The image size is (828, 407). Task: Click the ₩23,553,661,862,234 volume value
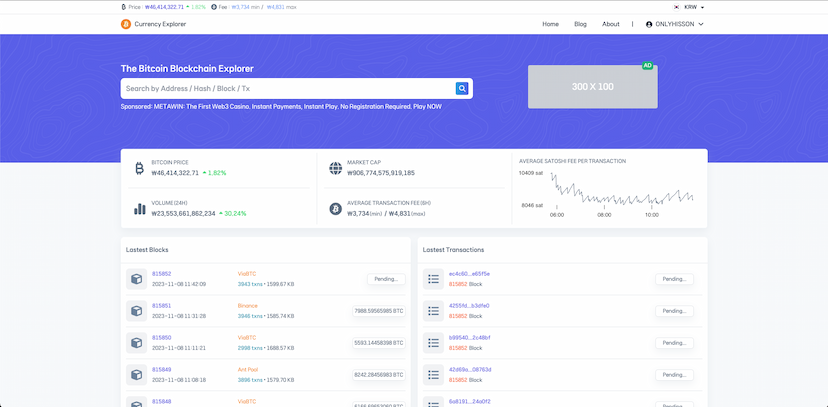[x=183, y=214]
